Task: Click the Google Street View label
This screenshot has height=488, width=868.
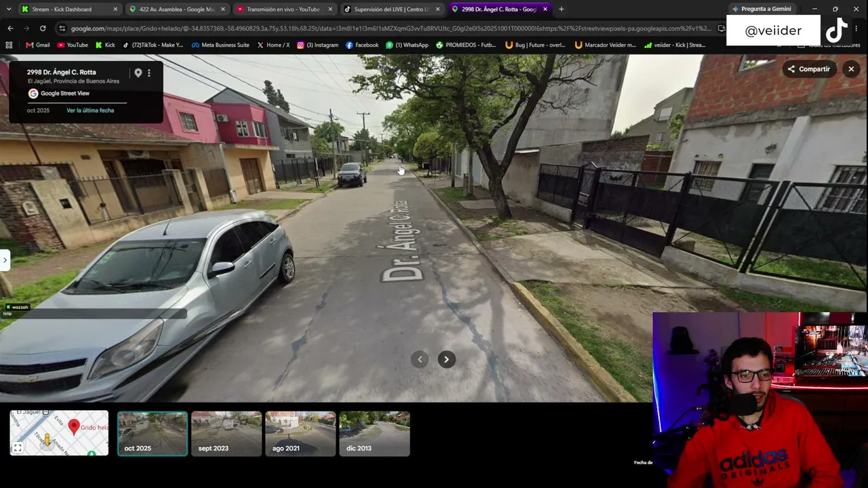Action: [x=65, y=94]
